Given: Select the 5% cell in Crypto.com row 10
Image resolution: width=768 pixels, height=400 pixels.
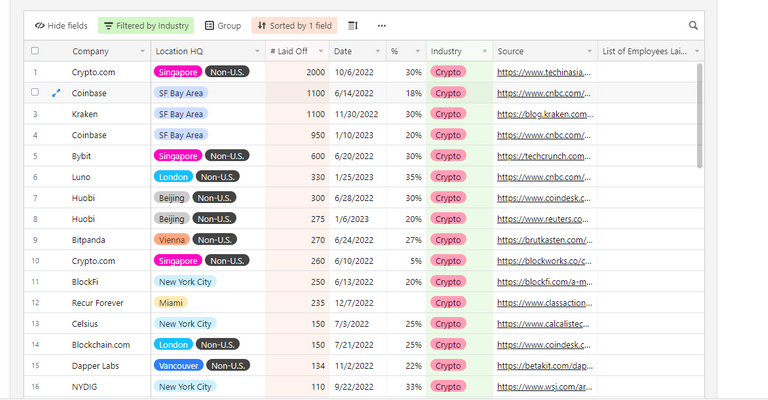Looking at the screenshot, I should click(406, 261).
